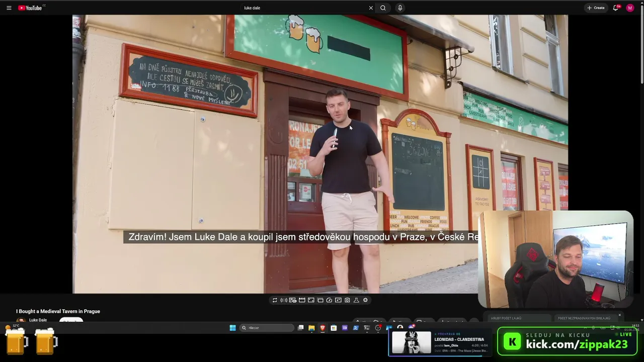Open the taskbar weather widget showing 32°C
This screenshot has width=644, height=362.
(x=13, y=327)
